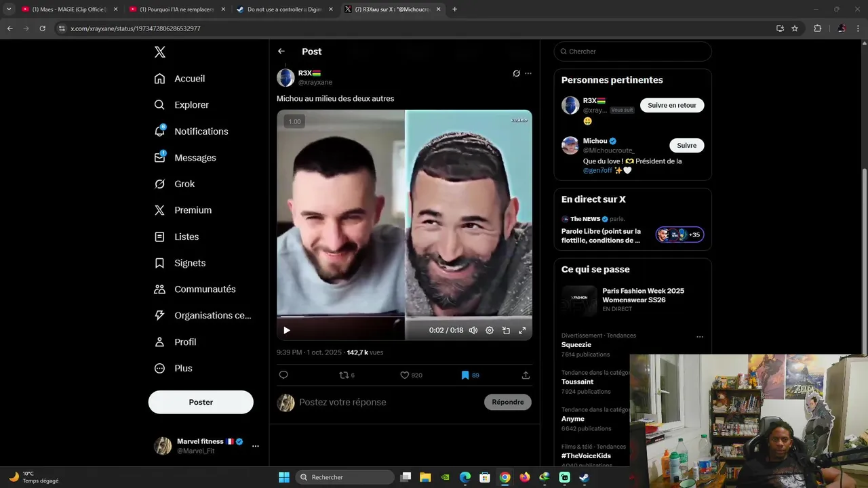The height and width of the screenshot is (488, 868).
Task: Click the 1.00 playback speed badge
Action: click(x=294, y=121)
